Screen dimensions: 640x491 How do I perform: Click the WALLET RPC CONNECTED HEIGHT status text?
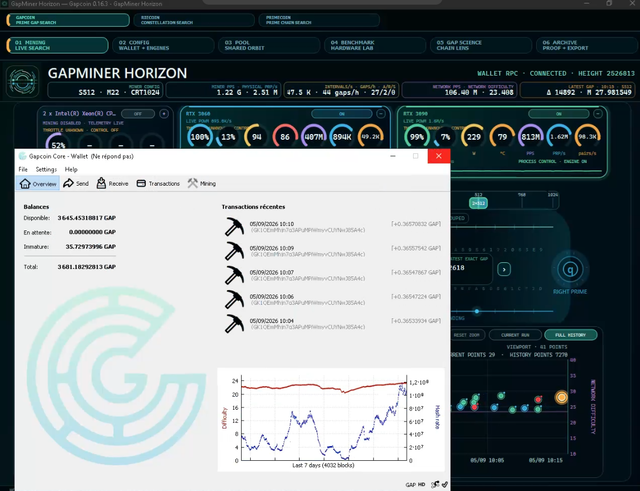[556, 73]
